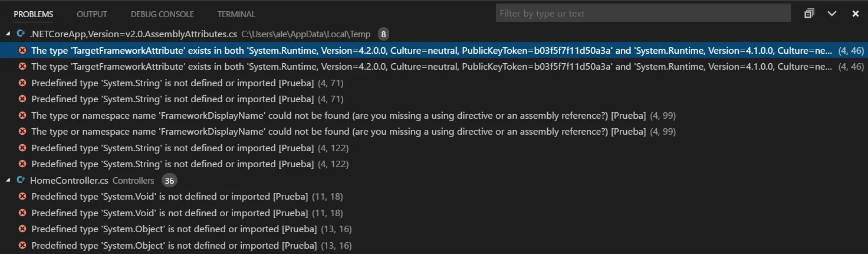Click the C# file icon beside HomeController.cs
This screenshot has height=254, width=868.
pyautogui.click(x=21, y=180)
